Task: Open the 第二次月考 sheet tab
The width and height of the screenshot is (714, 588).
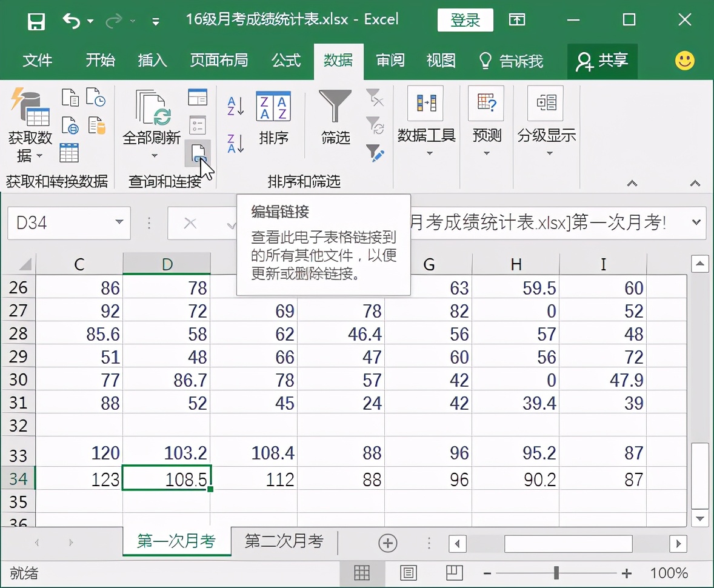Action: (284, 543)
